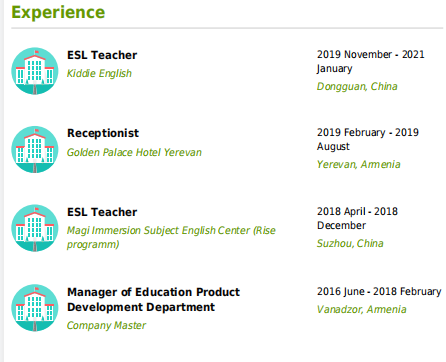The width and height of the screenshot is (446, 362).
Task: Click the building icon beside Company Master
Action: point(35,308)
